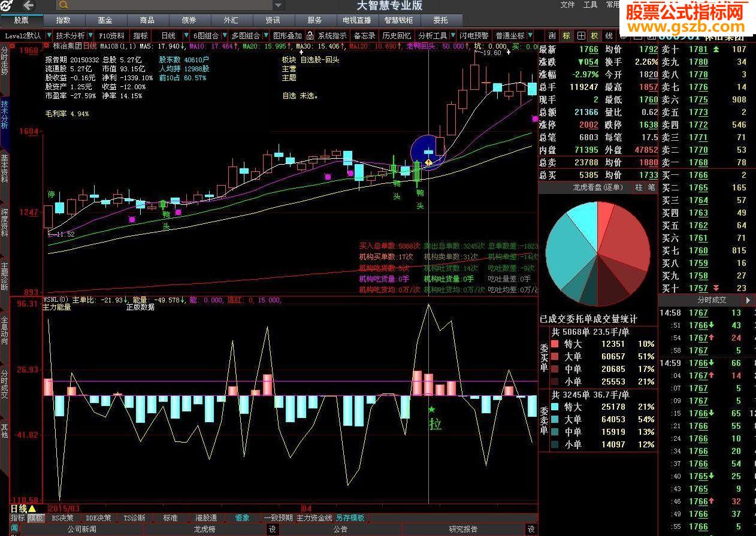Expand the 分析工具 dropdown arrow
The width and height of the screenshot is (756, 536).
pos(452,35)
